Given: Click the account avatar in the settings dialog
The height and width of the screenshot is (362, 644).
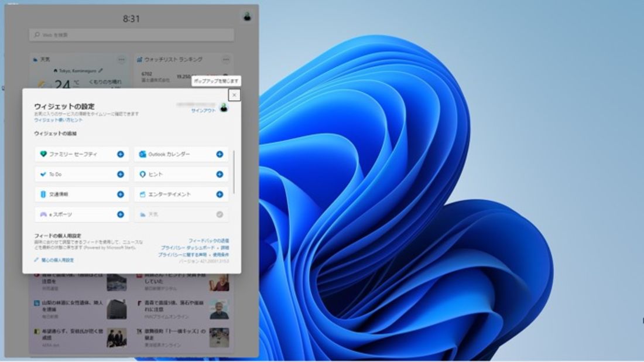Looking at the screenshot, I should click(x=224, y=108).
